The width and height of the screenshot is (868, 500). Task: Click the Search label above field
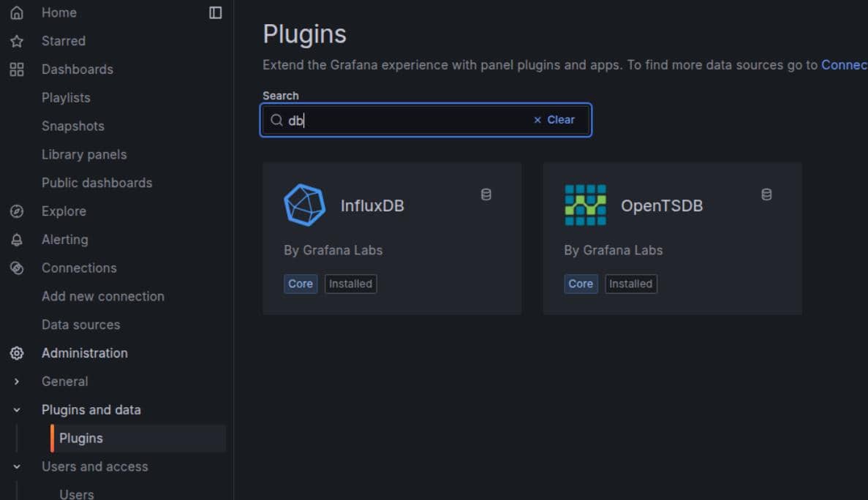(281, 96)
